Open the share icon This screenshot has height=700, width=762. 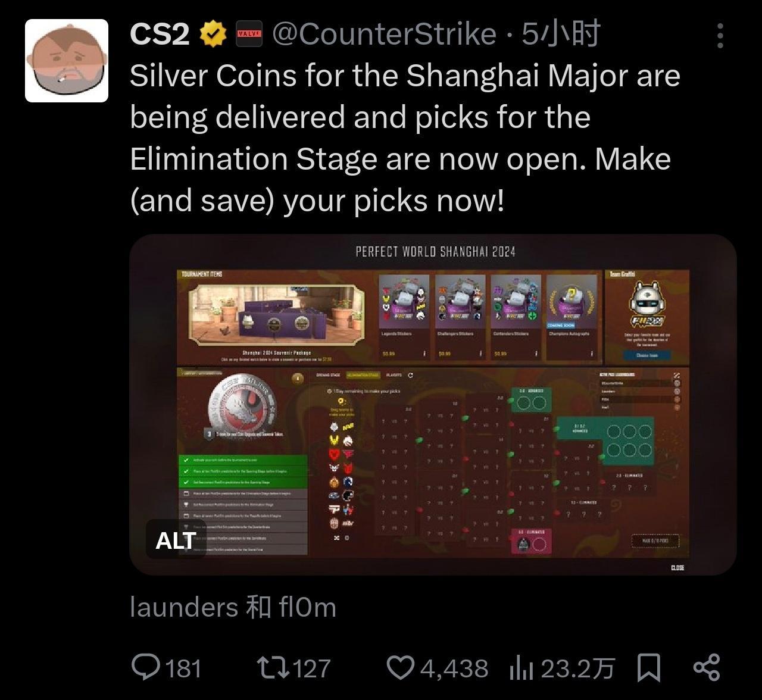pos(707,667)
